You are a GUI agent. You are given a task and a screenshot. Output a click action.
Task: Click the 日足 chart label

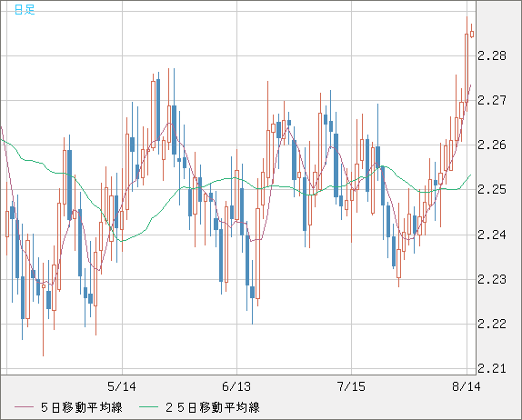click(25, 10)
